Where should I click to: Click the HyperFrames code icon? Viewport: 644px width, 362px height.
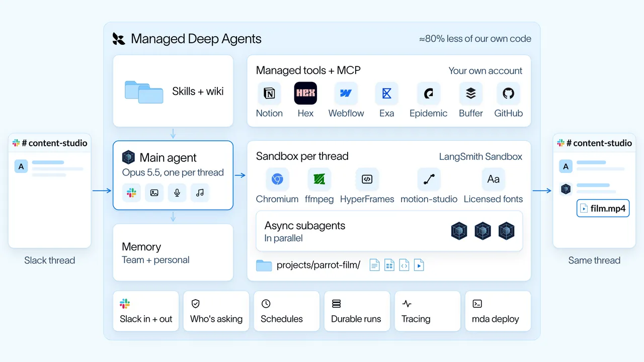pyautogui.click(x=367, y=179)
